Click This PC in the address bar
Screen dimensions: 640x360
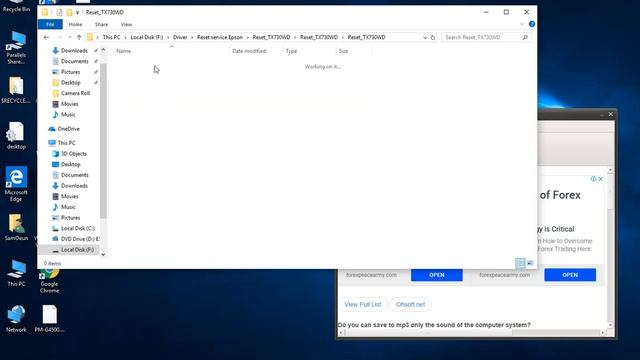[x=111, y=37]
